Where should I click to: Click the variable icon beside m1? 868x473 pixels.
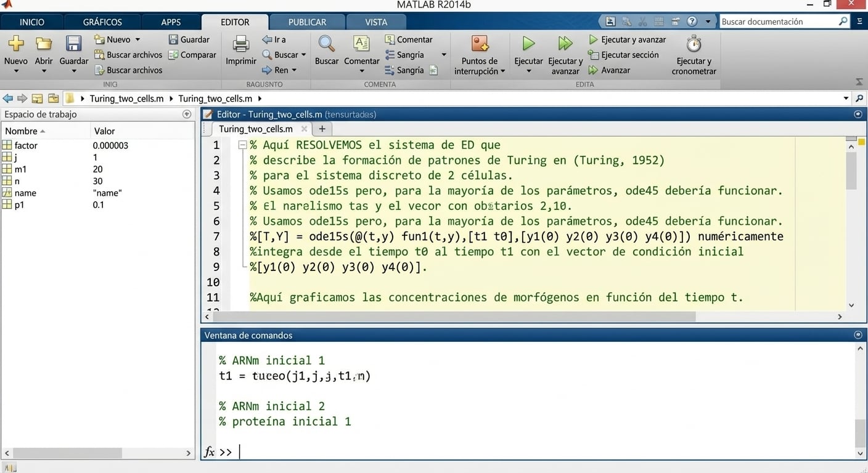7,169
